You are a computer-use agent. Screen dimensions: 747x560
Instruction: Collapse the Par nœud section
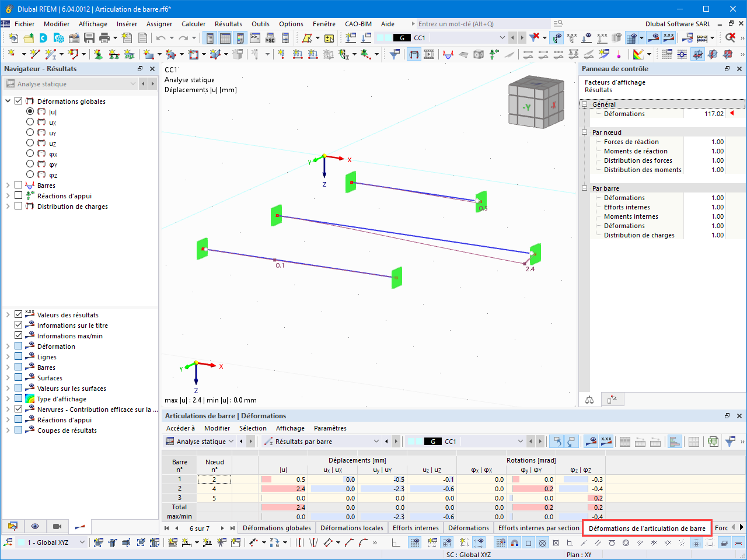click(x=585, y=132)
